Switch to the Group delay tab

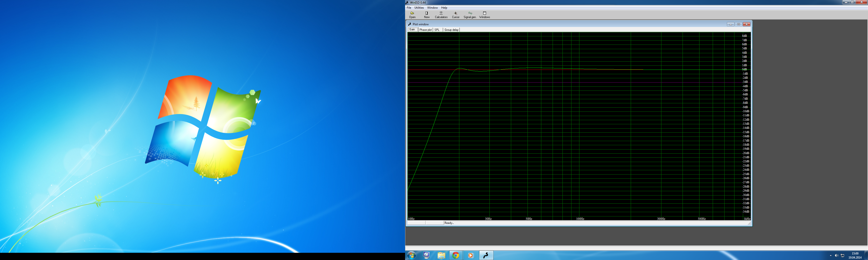(451, 30)
